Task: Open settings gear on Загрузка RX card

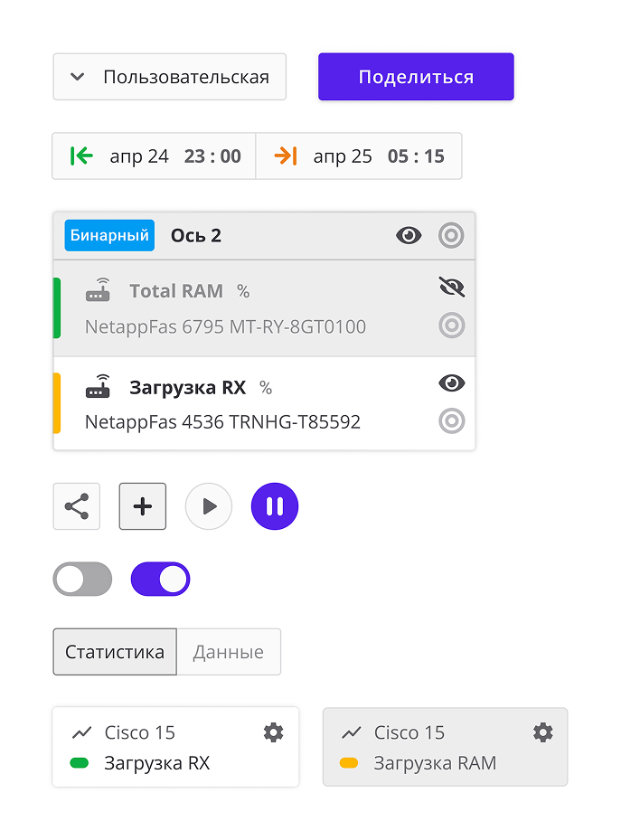Action: click(274, 732)
